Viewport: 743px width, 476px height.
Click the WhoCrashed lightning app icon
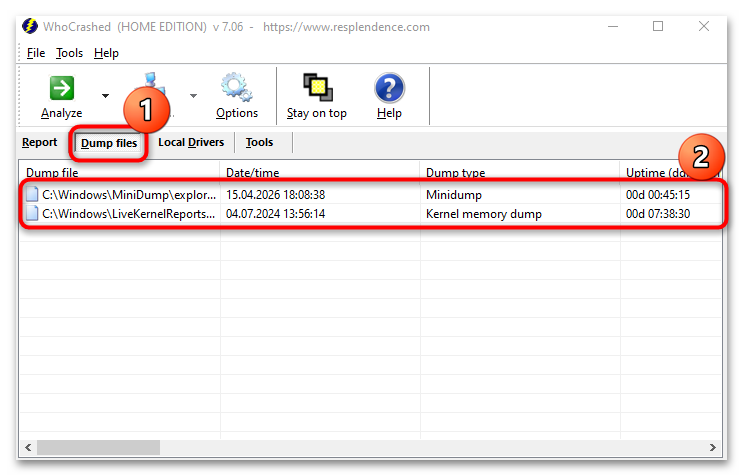point(30,26)
